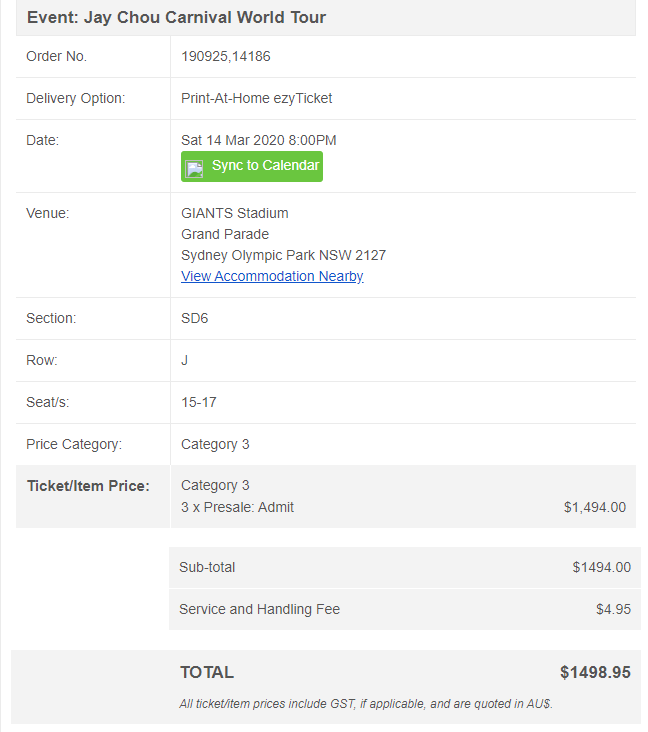Click the GST pricing note text
648x732 pixels.
click(x=366, y=703)
